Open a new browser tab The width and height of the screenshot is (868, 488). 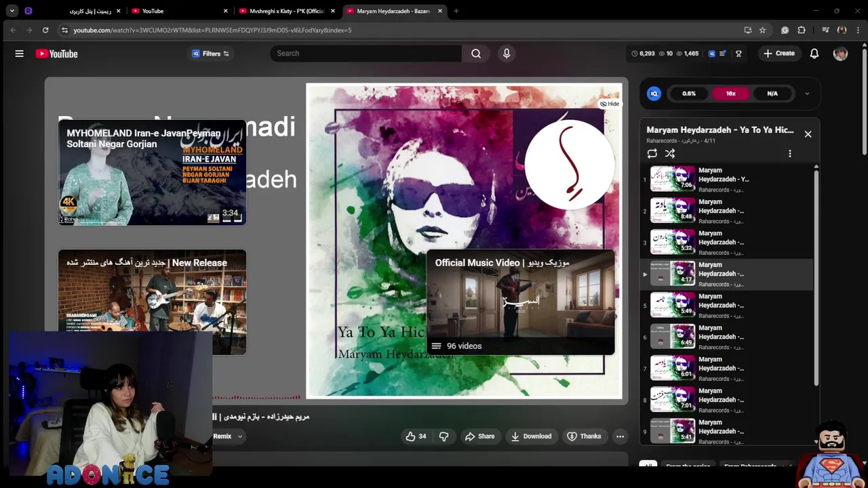click(456, 11)
